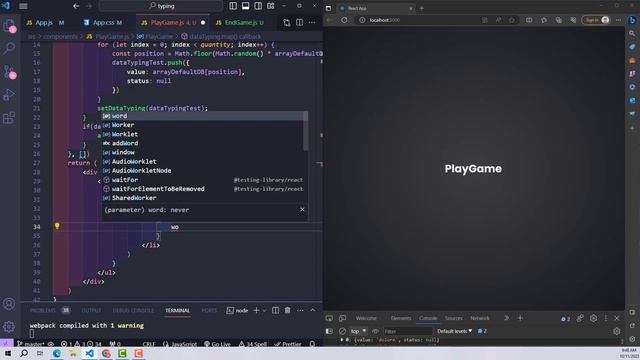Choose the 'addWord' suggestion
This screenshot has width=640, height=360.
pyautogui.click(x=202, y=143)
